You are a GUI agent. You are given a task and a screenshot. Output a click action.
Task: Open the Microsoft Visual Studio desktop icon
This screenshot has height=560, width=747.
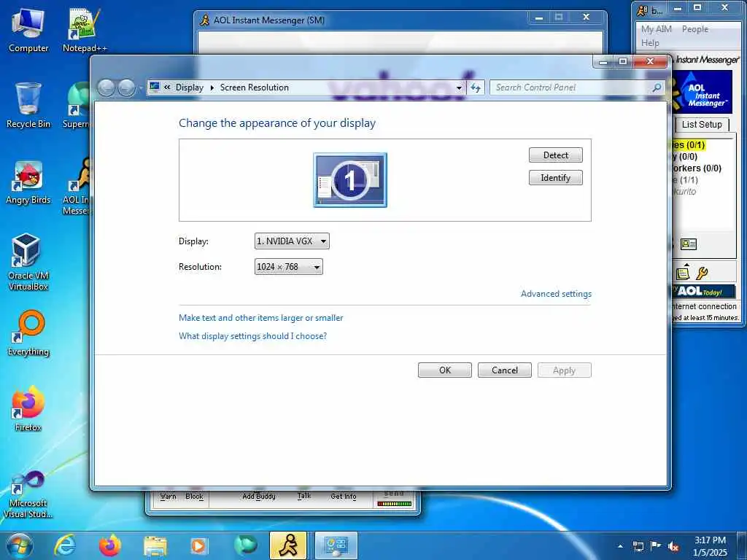[x=28, y=494]
